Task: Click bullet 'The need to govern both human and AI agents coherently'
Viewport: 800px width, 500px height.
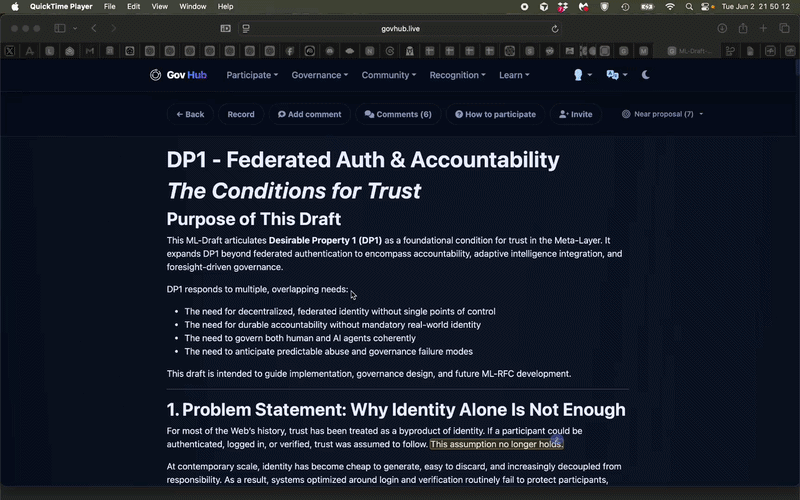Action: click(300, 338)
